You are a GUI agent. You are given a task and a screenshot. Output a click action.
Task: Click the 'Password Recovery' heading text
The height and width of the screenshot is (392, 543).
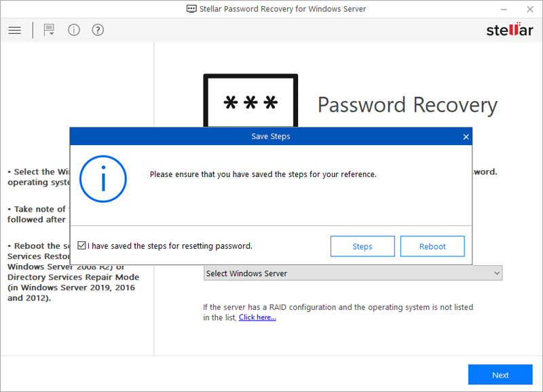[407, 105]
